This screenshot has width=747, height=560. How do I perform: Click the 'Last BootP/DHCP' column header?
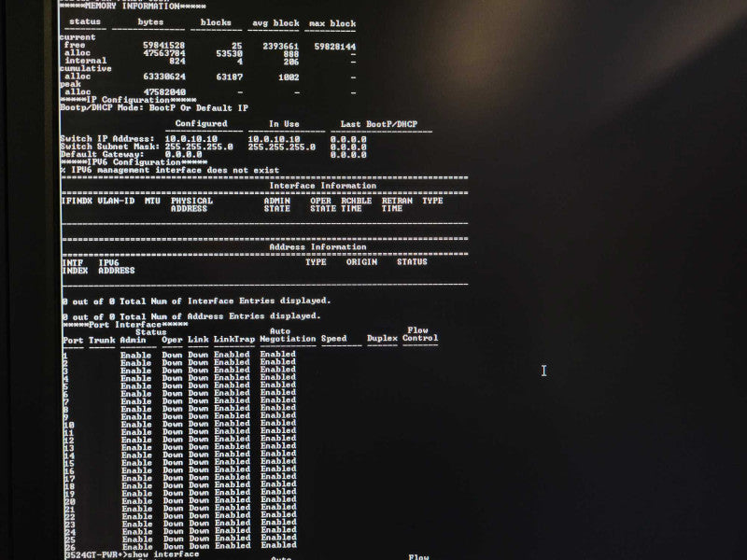click(x=379, y=124)
